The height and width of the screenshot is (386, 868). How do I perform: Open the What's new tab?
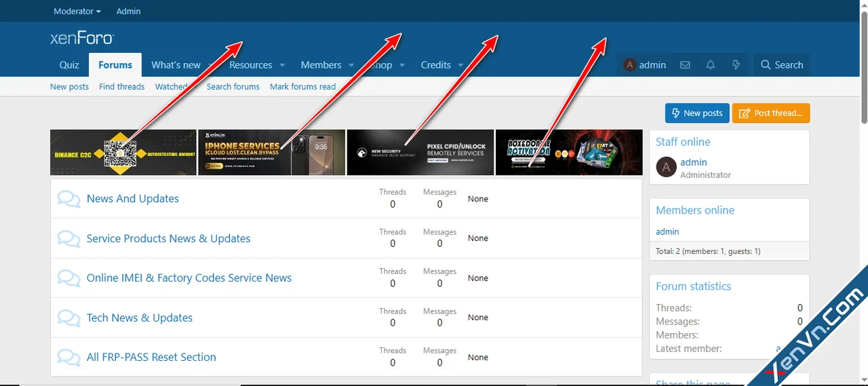pos(176,65)
